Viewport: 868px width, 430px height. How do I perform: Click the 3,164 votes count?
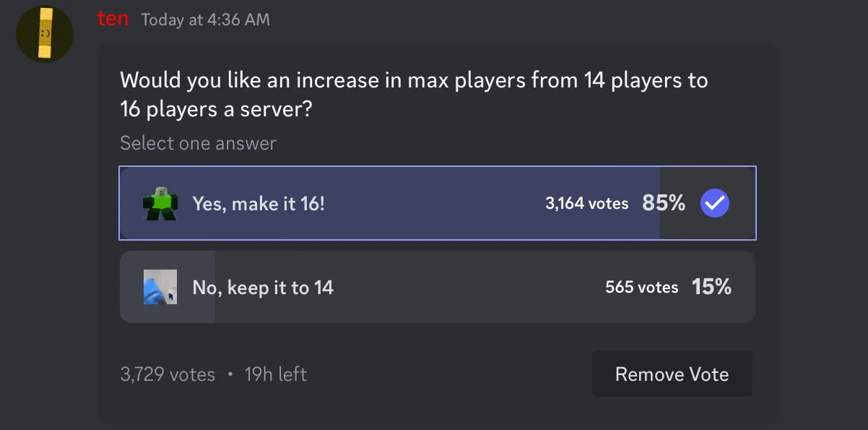click(x=586, y=203)
